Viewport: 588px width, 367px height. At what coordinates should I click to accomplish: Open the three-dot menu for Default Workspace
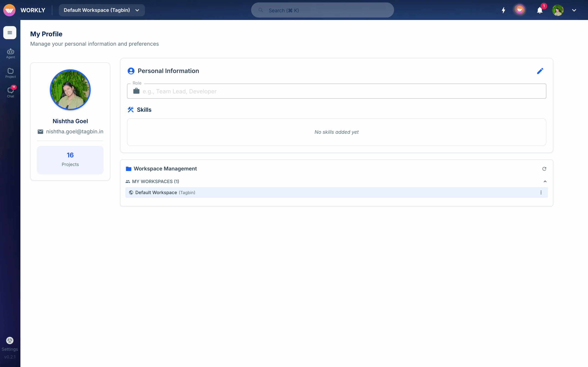541,192
